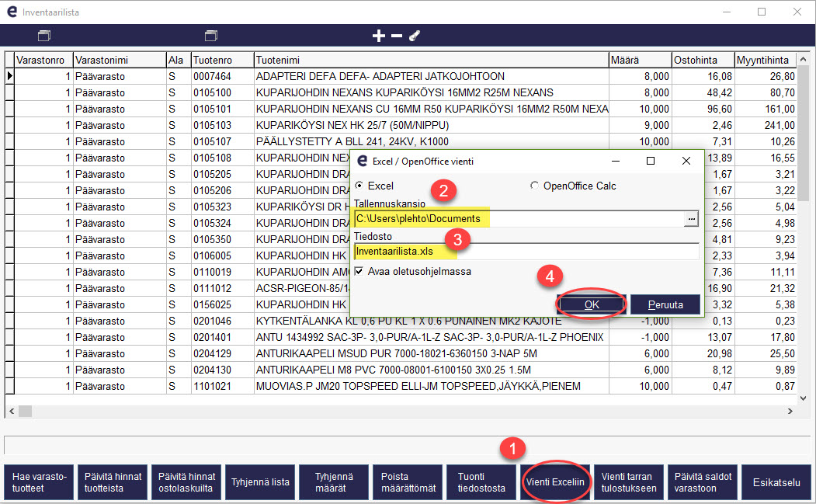The height and width of the screenshot is (504, 816).
Task: Close the Inventaarilista window
Action: pos(797,12)
